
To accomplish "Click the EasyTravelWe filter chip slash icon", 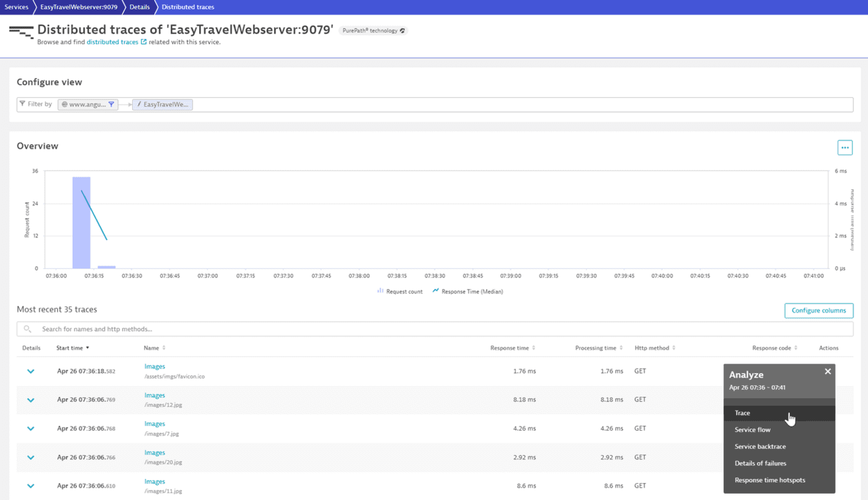I will pyautogui.click(x=139, y=104).
